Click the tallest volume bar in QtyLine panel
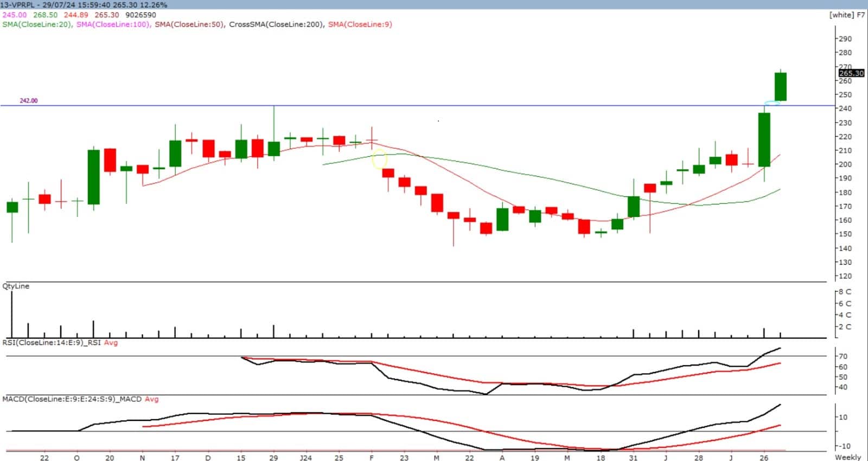 (11, 315)
